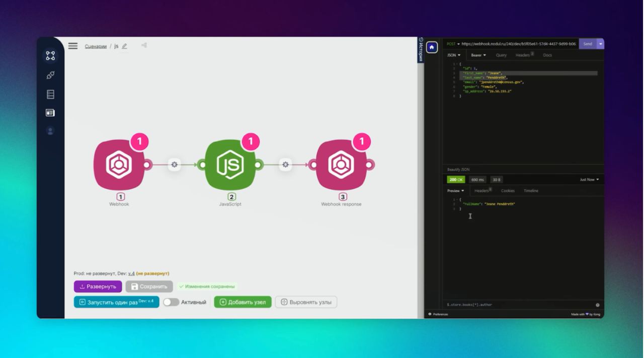Open the Bearer auth type dropdown
This screenshot has height=358, width=644.
[x=478, y=55]
